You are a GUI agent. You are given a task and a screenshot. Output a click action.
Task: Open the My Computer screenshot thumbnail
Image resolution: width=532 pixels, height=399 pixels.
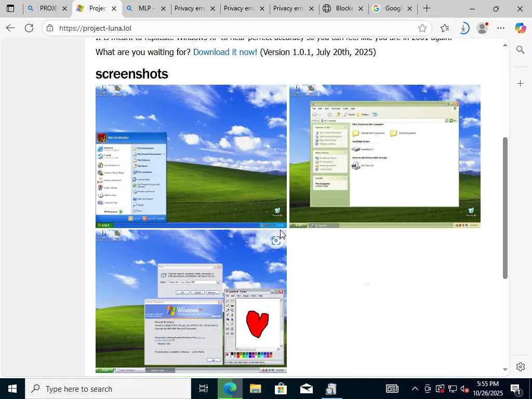click(385, 156)
